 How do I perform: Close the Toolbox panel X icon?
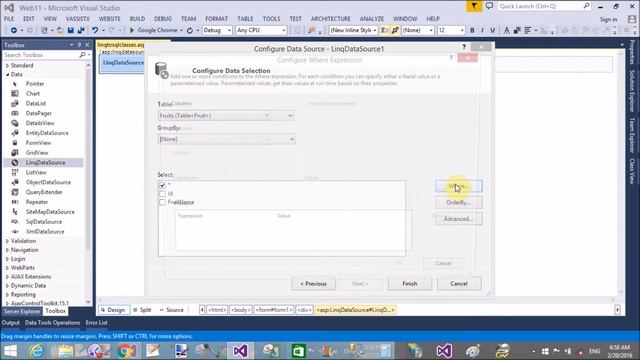coord(87,45)
